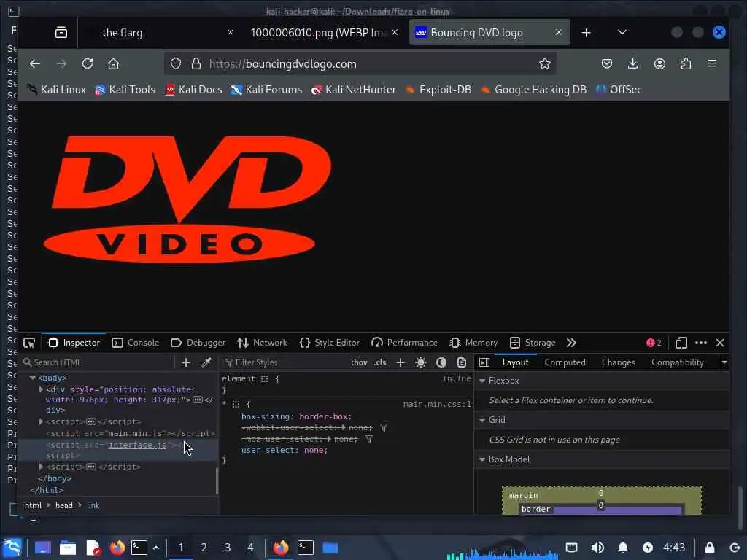Viewport: 747px width, 560px height.
Task: Open main.min.css:1 in Style Editor
Action: click(x=437, y=404)
